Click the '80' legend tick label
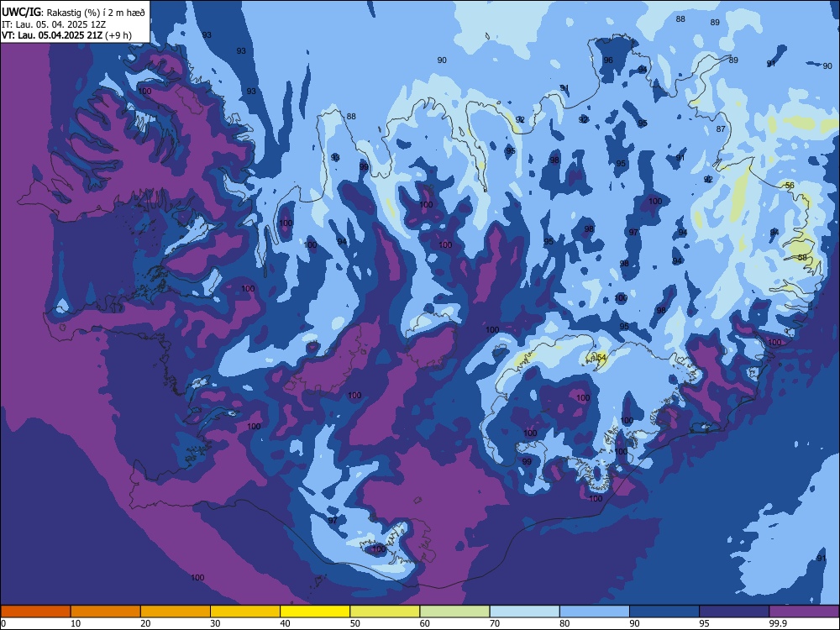This screenshot has width=840, height=630. tap(564, 623)
